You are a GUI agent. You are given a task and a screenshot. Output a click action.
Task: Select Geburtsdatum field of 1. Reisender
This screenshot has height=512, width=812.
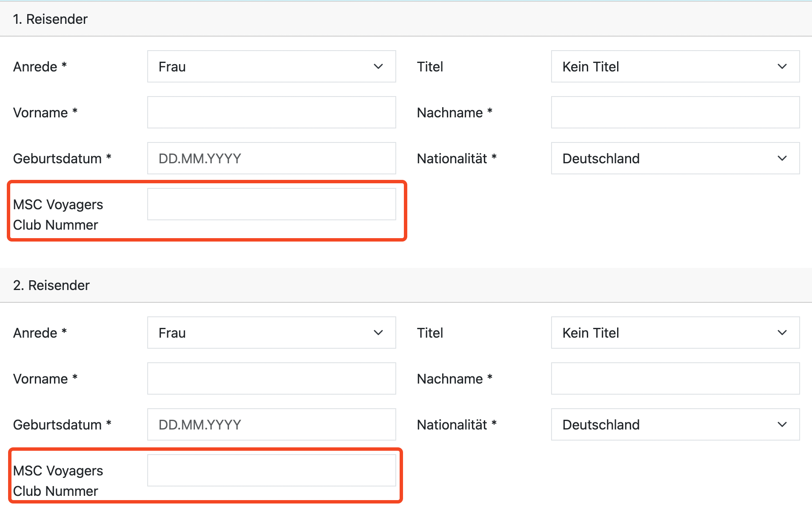272,159
